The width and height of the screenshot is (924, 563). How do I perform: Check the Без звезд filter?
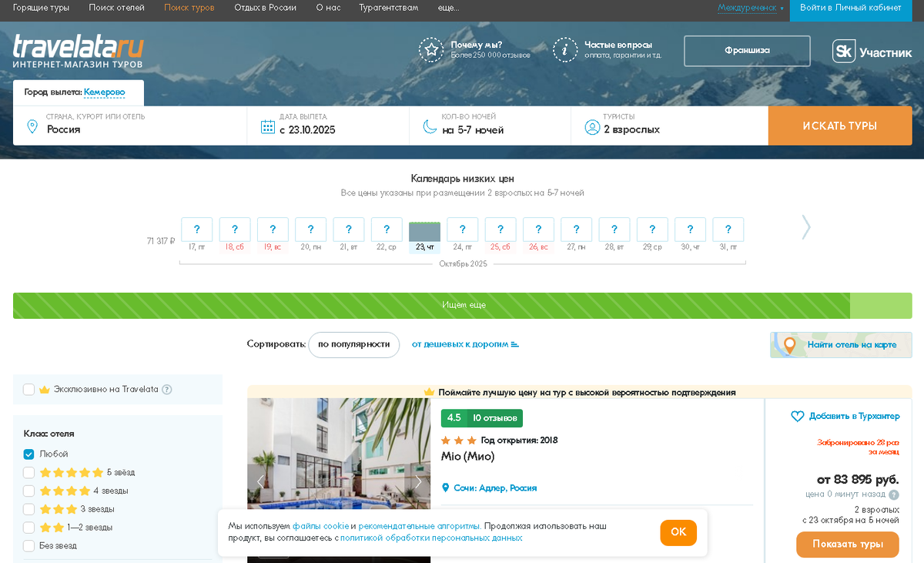[x=28, y=546]
